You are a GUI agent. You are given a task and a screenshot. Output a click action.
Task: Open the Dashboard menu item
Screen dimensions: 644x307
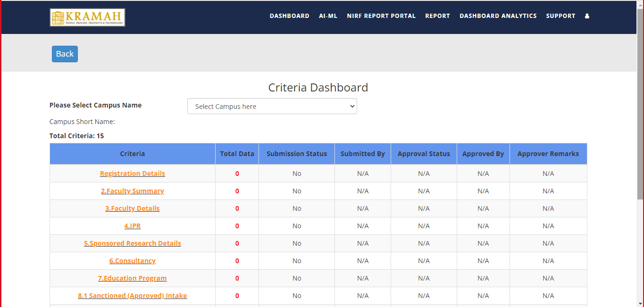click(289, 16)
